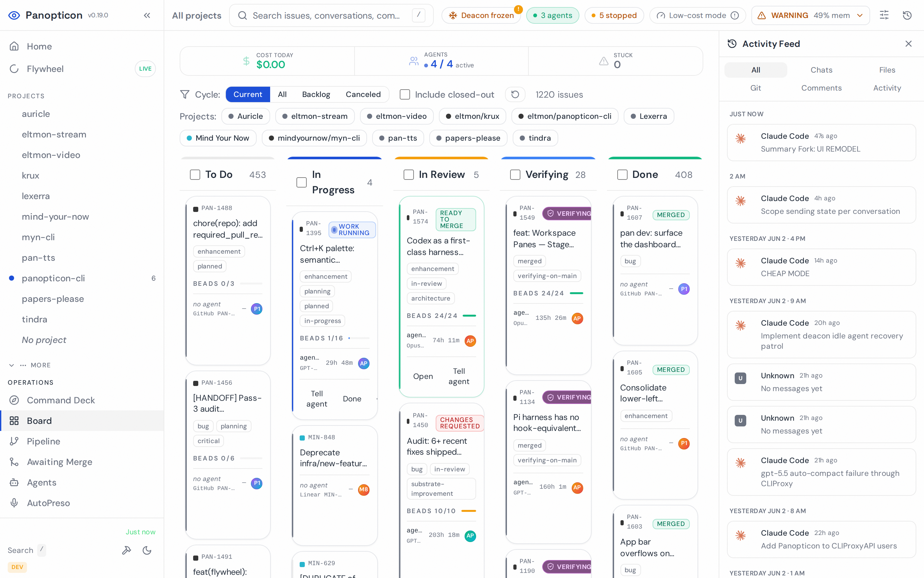Click Done on PAN-1395 card

pos(352,399)
